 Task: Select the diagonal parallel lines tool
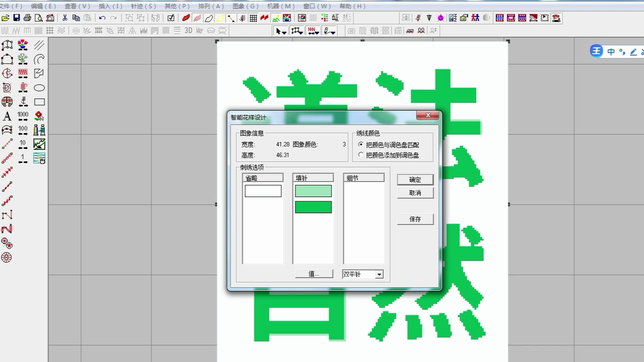[40, 45]
